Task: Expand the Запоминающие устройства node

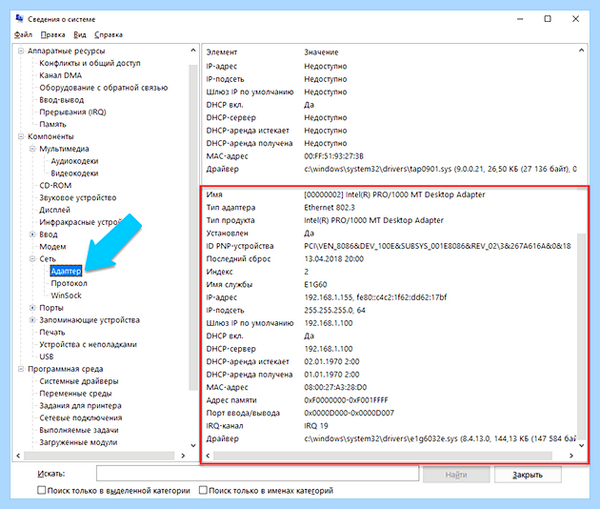Action: tap(33, 320)
